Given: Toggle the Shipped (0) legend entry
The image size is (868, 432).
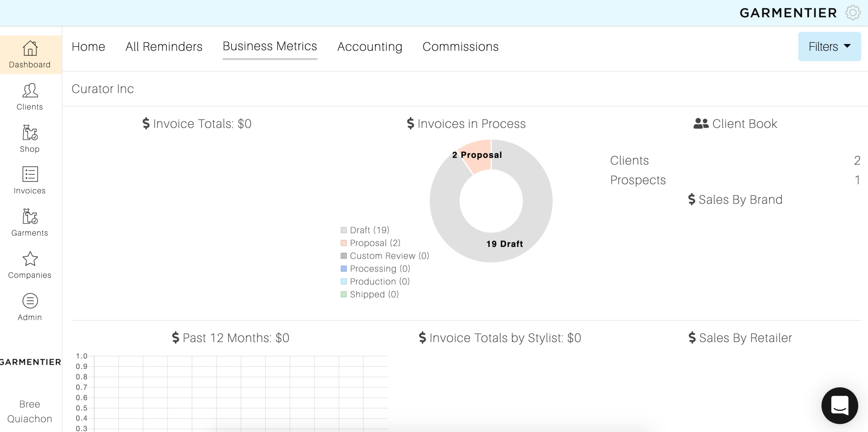Looking at the screenshot, I should coord(374,294).
